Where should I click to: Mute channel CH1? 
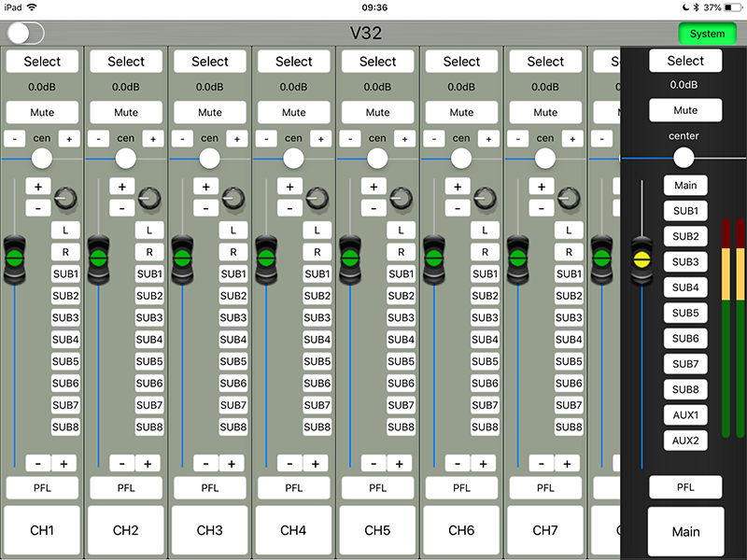(x=42, y=112)
